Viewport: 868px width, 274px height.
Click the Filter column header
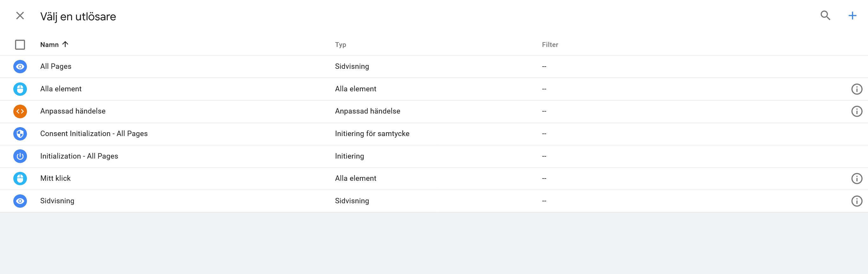[550, 44]
